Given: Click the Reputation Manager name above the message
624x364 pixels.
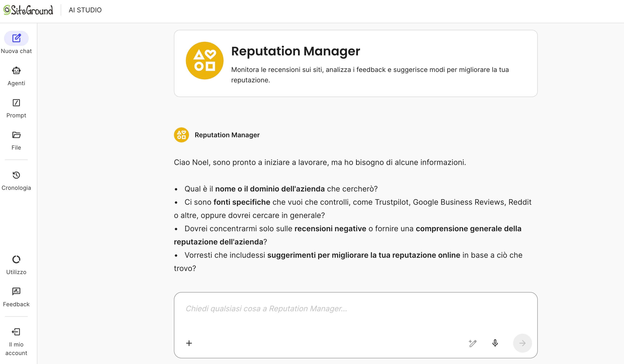Looking at the screenshot, I should tap(227, 135).
